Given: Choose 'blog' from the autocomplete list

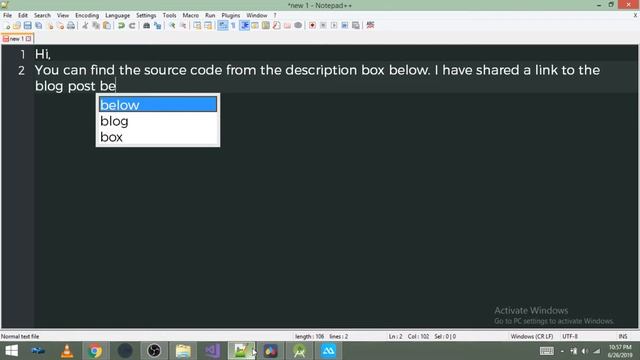Looking at the screenshot, I should (158, 121).
